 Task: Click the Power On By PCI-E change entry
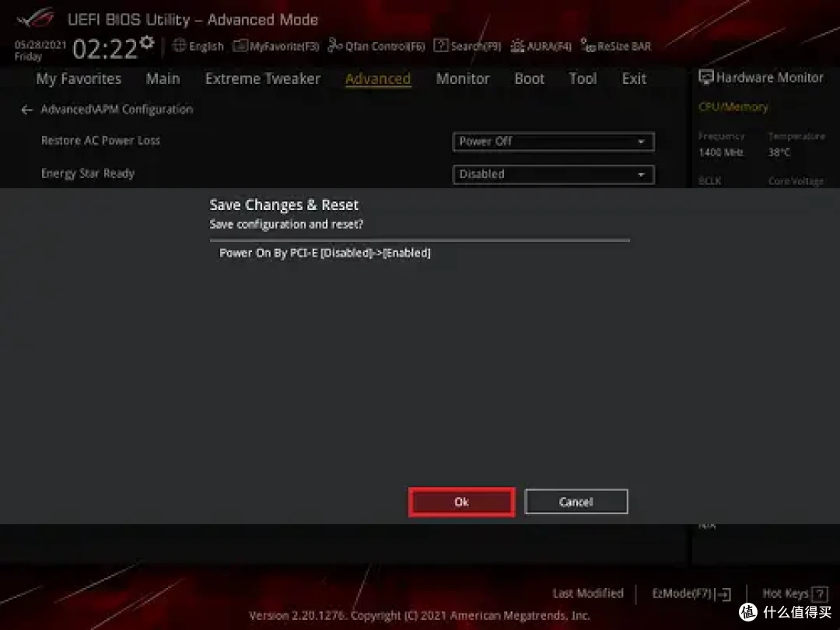[x=324, y=253]
